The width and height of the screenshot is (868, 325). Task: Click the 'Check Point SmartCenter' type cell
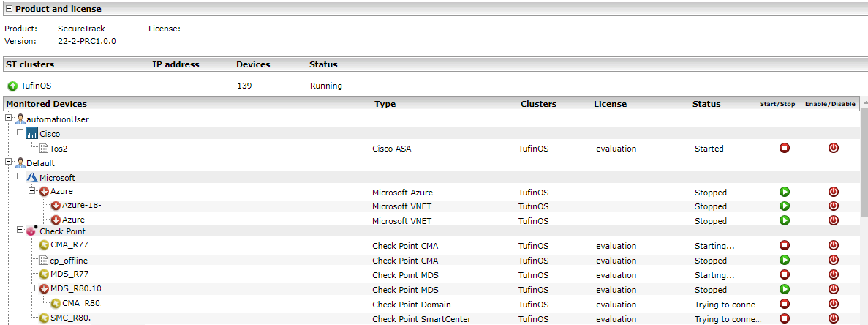421,319
